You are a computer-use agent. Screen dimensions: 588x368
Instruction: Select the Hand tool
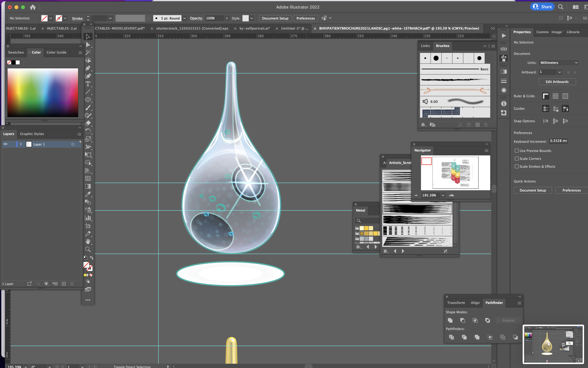88,241
